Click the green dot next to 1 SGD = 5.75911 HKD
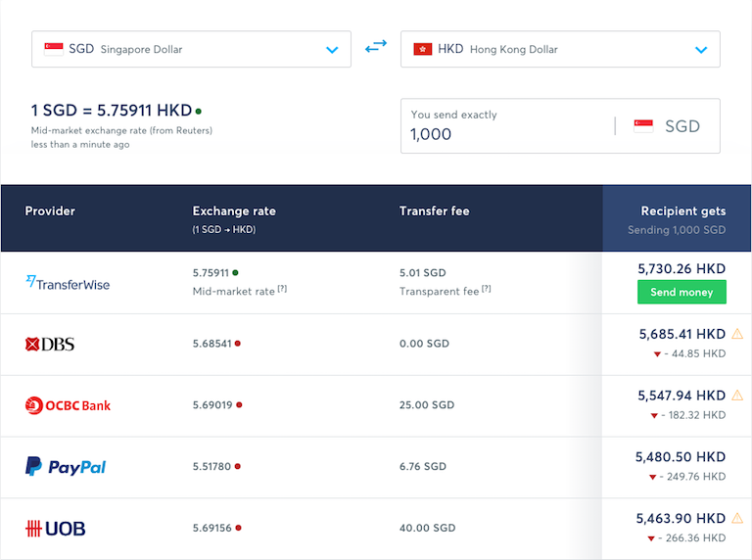This screenshot has width=752, height=560. 198,112
